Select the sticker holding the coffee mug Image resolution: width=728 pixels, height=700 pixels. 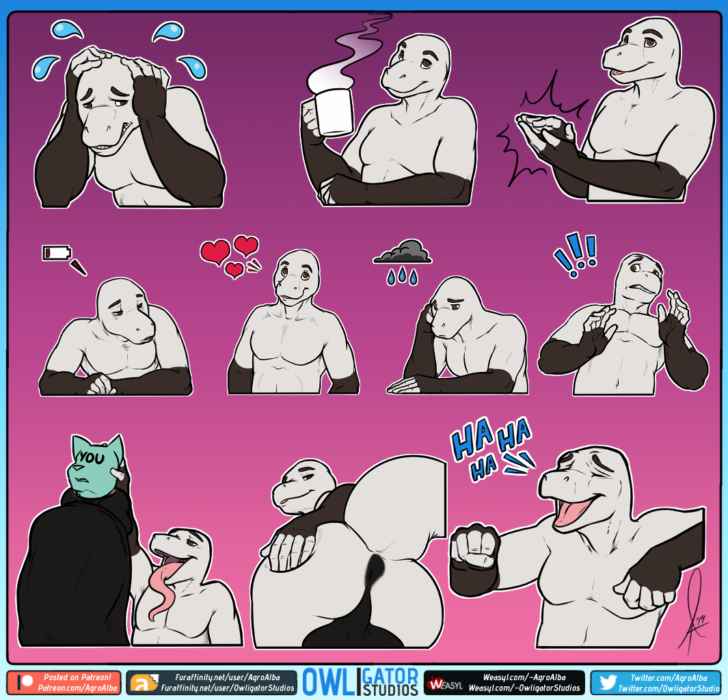click(388, 121)
